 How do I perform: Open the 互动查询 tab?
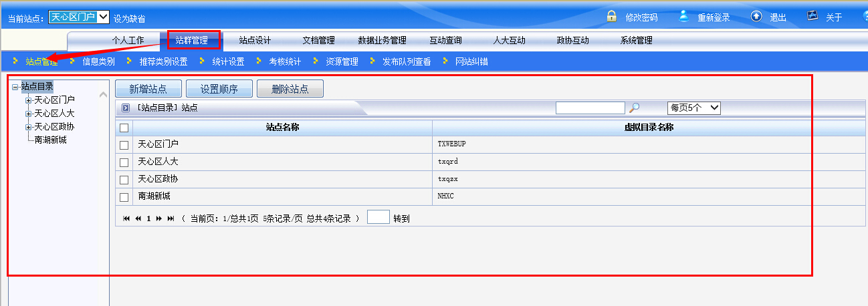[x=445, y=40]
